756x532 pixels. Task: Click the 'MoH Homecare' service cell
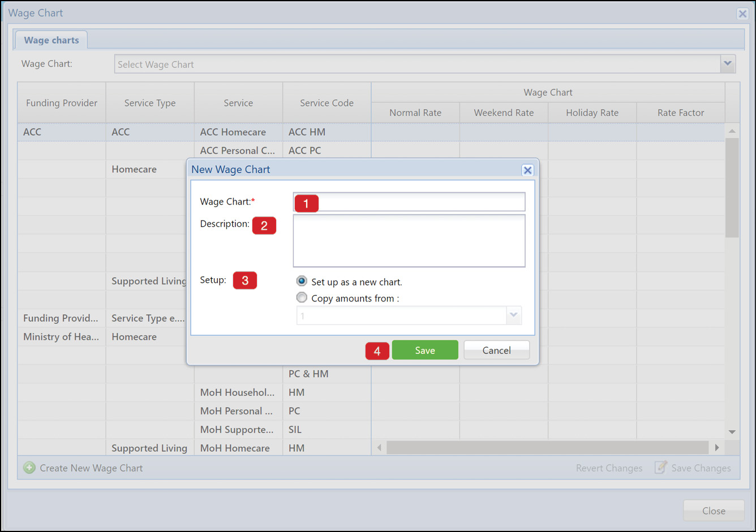(238, 448)
